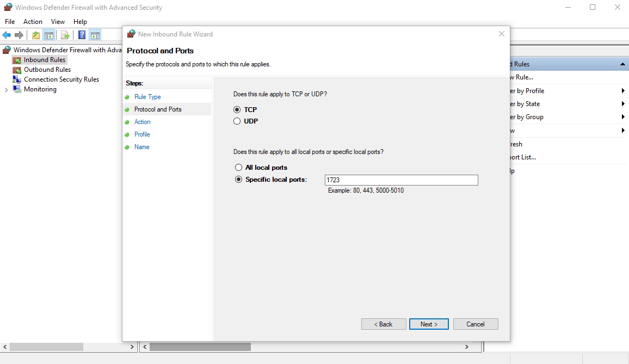
Task: Select the Inbound Rules tree icon
Action: [17, 60]
